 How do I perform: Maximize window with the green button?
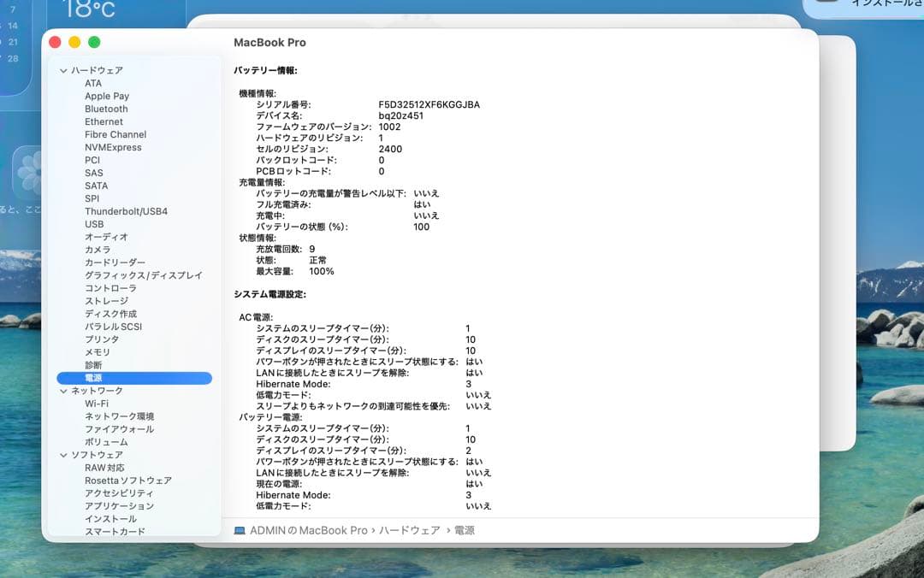tap(94, 43)
